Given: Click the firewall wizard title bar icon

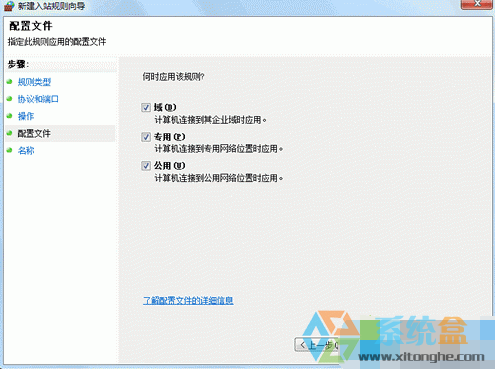Looking at the screenshot, I should click(x=9, y=6).
